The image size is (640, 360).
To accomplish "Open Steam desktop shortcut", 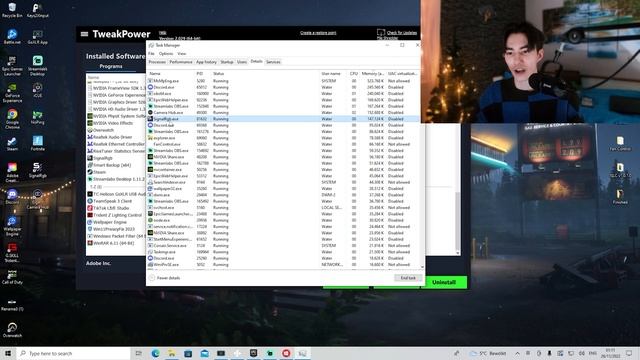I will pos(12,144).
